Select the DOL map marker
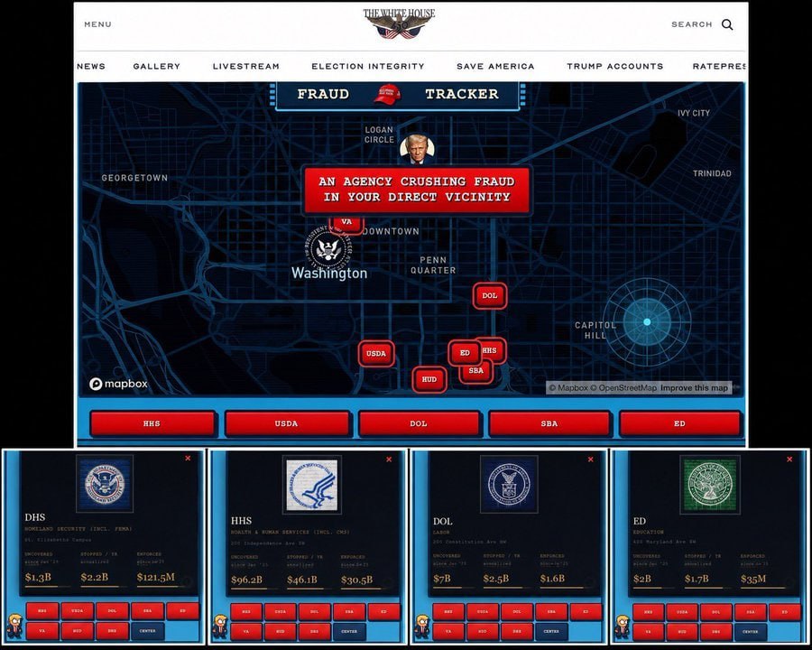This screenshot has width=812, height=650. click(x=489, y=296)
